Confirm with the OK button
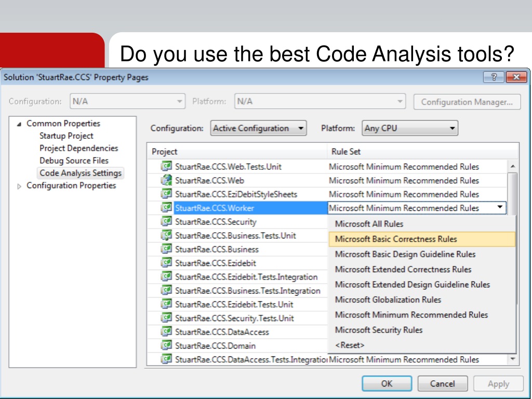 click(x=387, y=383)
